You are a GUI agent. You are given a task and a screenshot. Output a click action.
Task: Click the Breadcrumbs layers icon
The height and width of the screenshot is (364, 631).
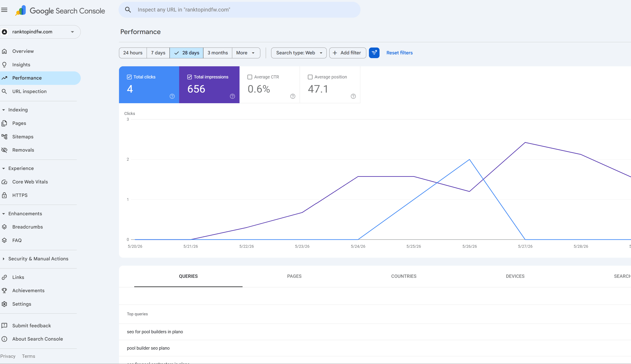(4, 227)
